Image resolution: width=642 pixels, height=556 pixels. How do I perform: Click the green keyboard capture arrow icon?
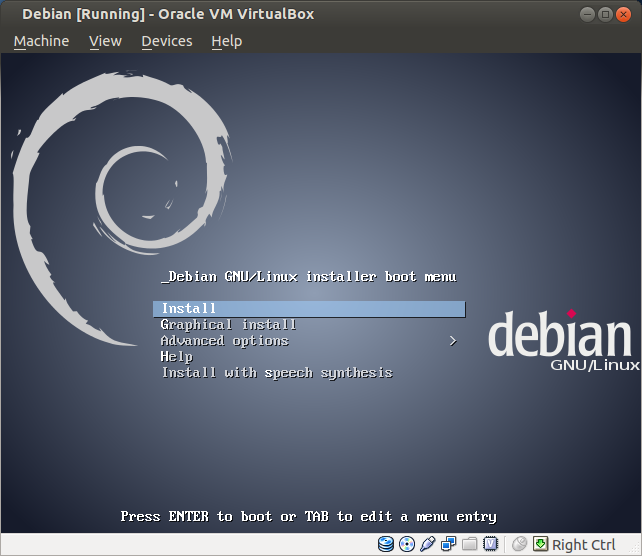click(540, 544)
